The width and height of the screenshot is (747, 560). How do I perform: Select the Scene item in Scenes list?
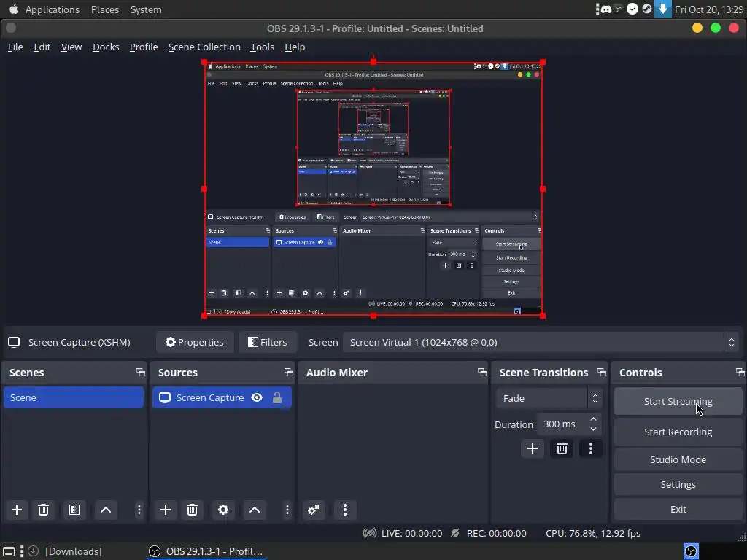(74, 397)
